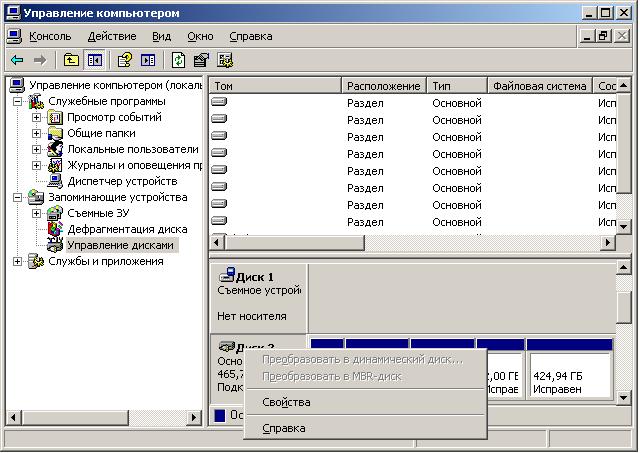Expand the Просмотр событий node
The width and height of the screenshot is (640, 453).
point(37,117)
